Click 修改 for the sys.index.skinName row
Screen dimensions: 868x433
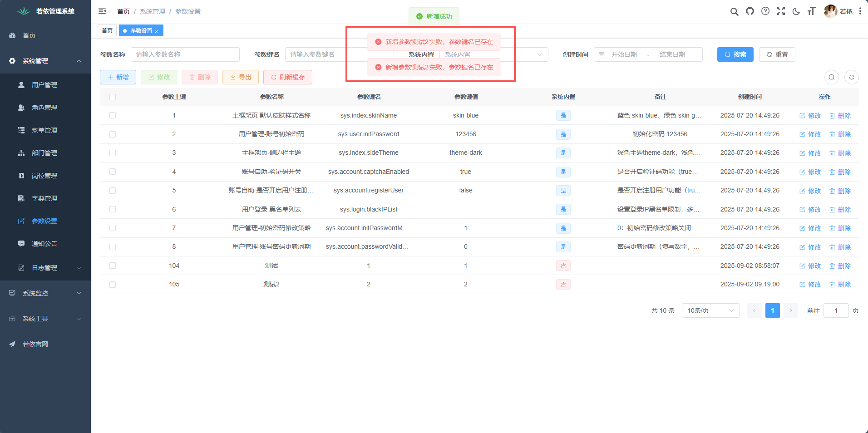pos(810,116)
